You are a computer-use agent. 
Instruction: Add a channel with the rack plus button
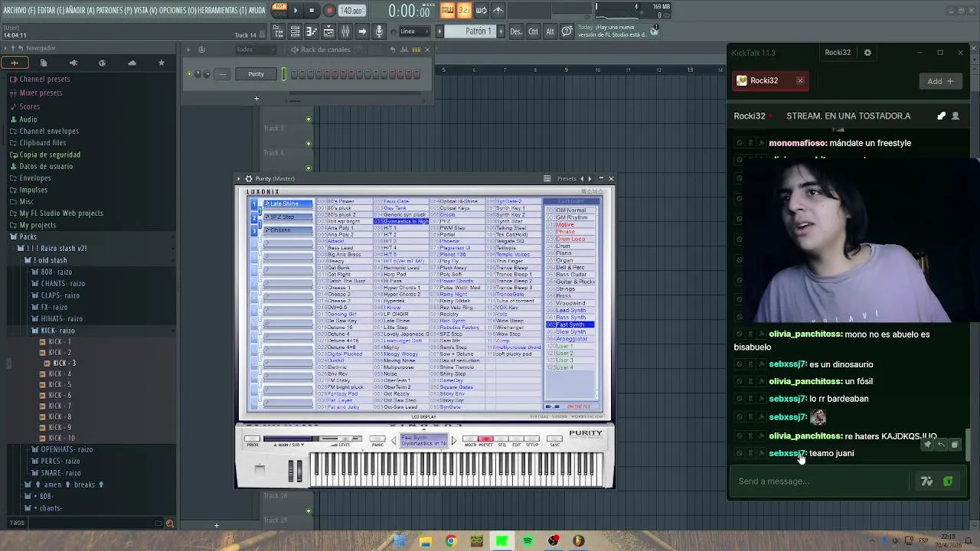[x=256, y=98]
